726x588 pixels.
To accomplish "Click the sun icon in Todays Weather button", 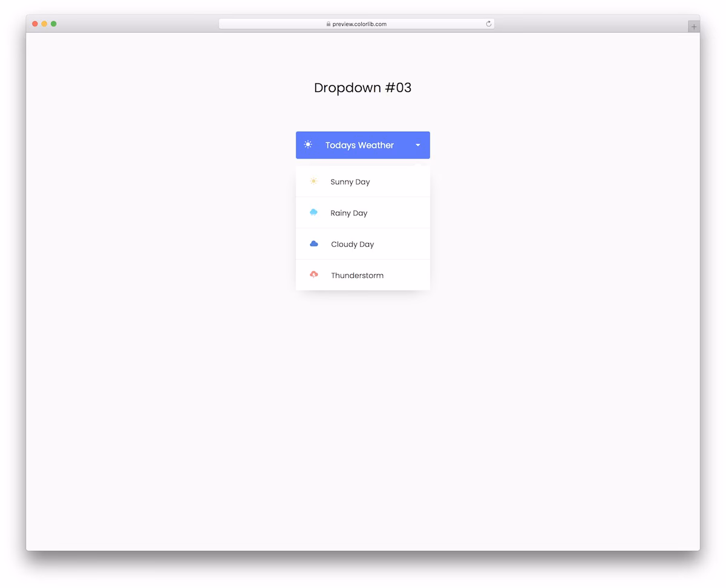I will coord(308,145).
